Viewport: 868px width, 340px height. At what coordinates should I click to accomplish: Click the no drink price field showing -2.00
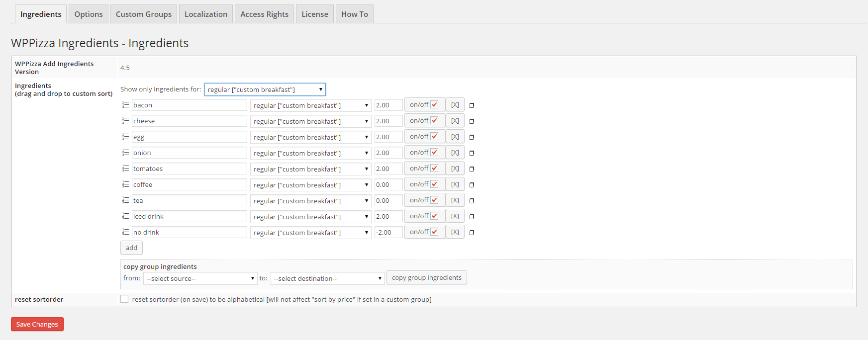coord(388,232)
